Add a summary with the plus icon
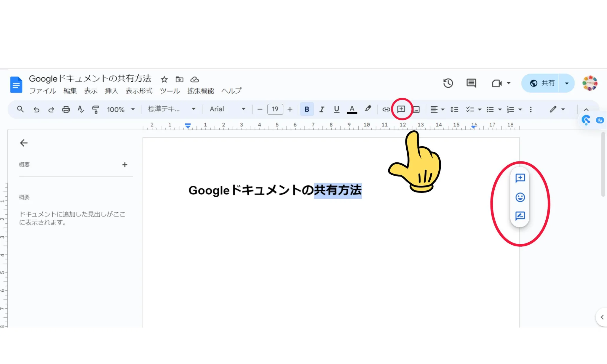Image resolution: width=607 pixels, height=364 pixels. 125,165
